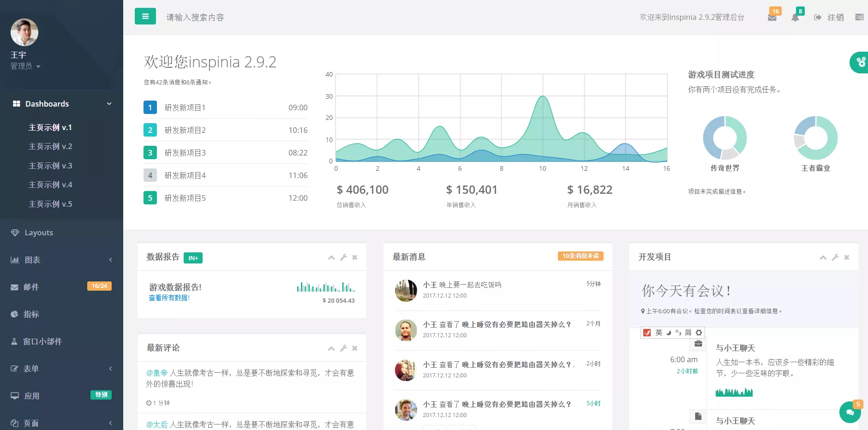Click the 指标 pie chart icon
868x430 pixels.
coord(14,314)
